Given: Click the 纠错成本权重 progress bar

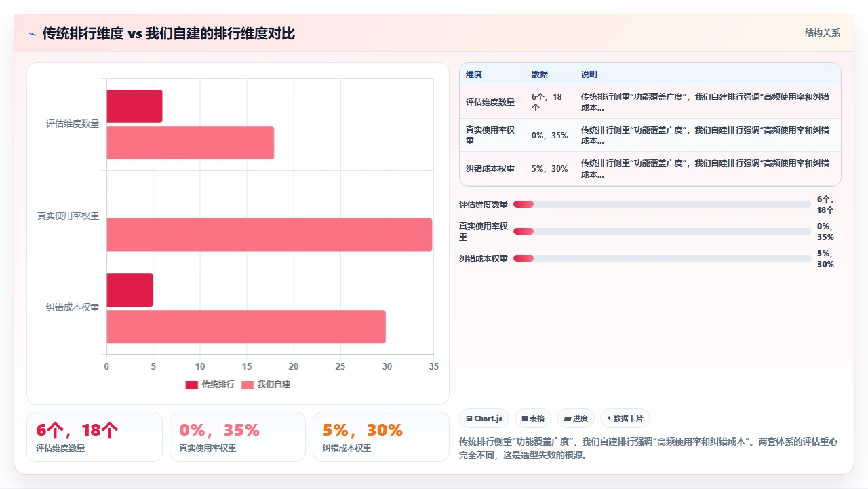Looking at the screenshot, I should coord(663,258).
